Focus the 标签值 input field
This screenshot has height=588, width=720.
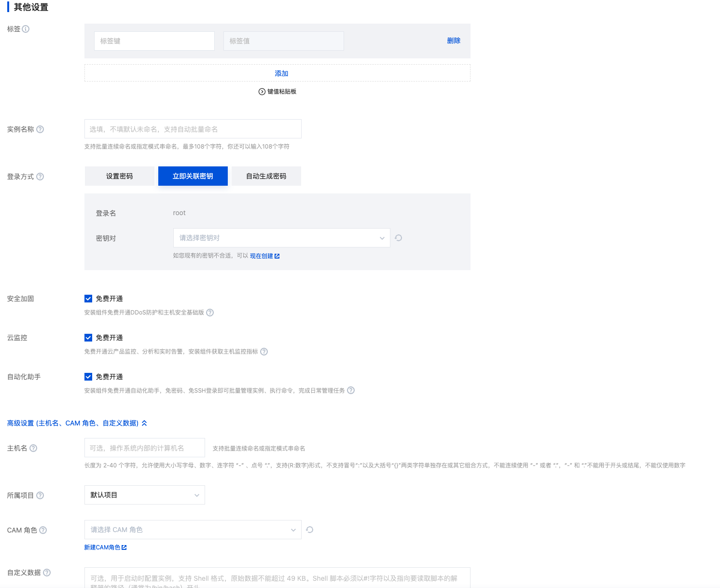point(284,41)
